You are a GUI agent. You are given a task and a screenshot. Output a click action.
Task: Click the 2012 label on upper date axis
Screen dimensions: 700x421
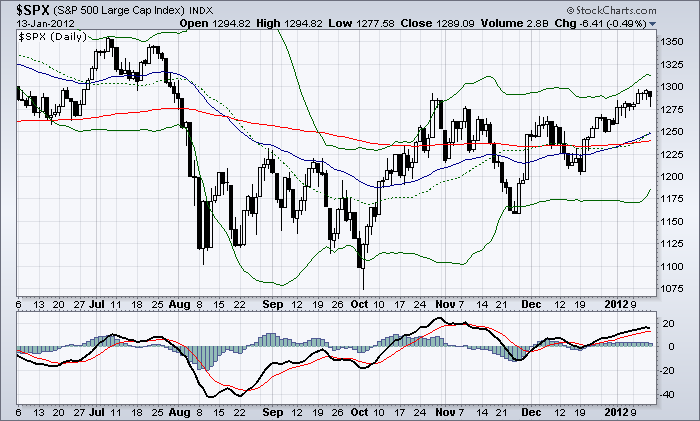coord(617,304)
